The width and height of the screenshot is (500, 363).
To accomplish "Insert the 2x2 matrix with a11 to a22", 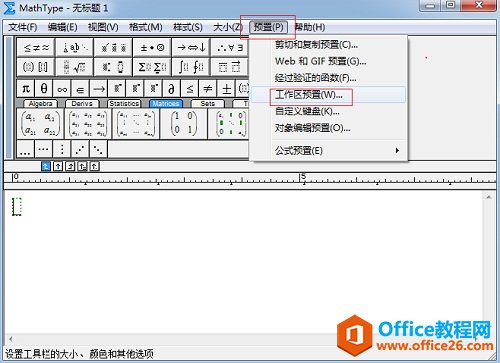I will (40, 124).
